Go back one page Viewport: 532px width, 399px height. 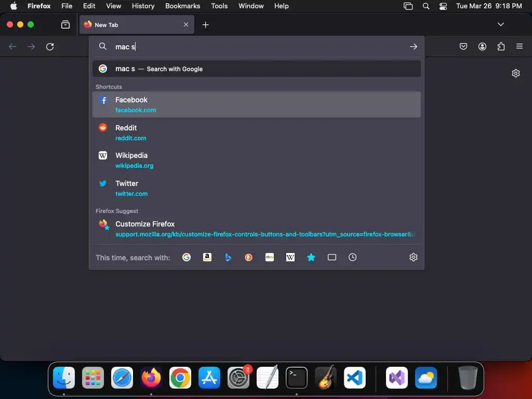[x=12, y=46]
